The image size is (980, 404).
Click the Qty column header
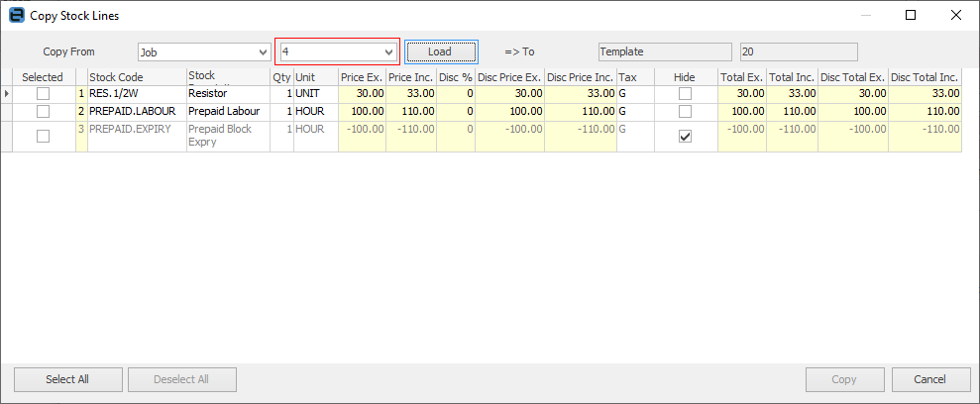281,77
